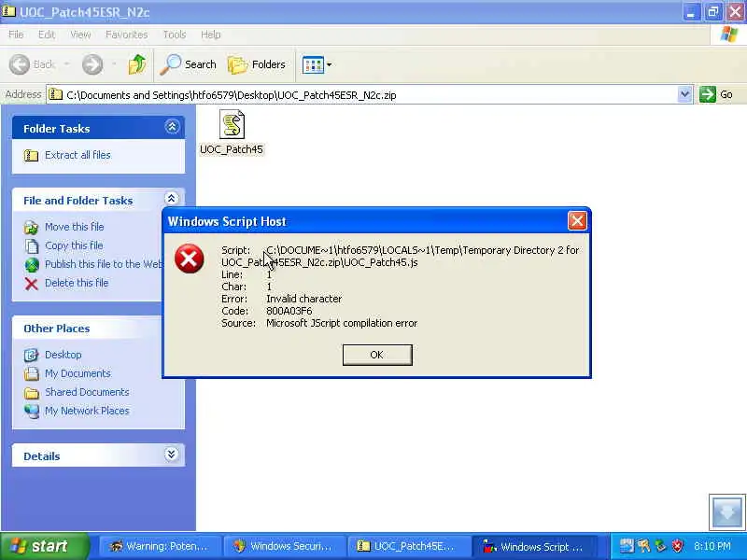This screenshot has height=560, width=747.
Task: Expand the address bar dropdown
Action: tap(684, 94)
